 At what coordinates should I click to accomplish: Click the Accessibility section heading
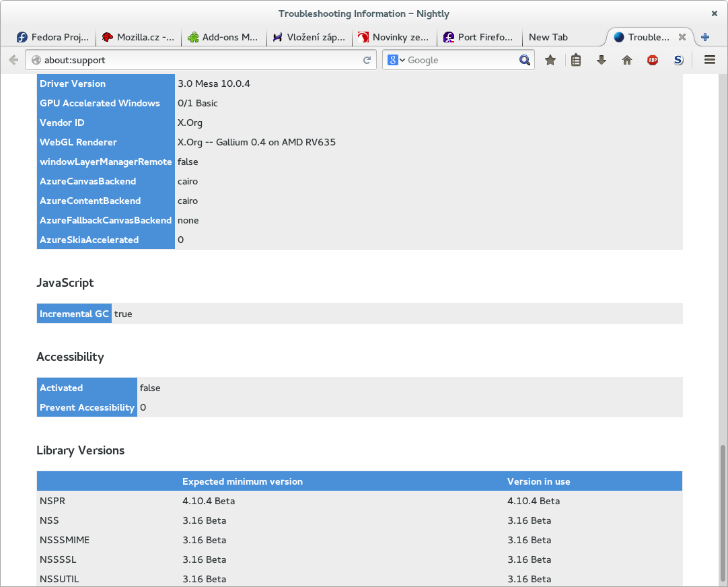click(70, 357)
